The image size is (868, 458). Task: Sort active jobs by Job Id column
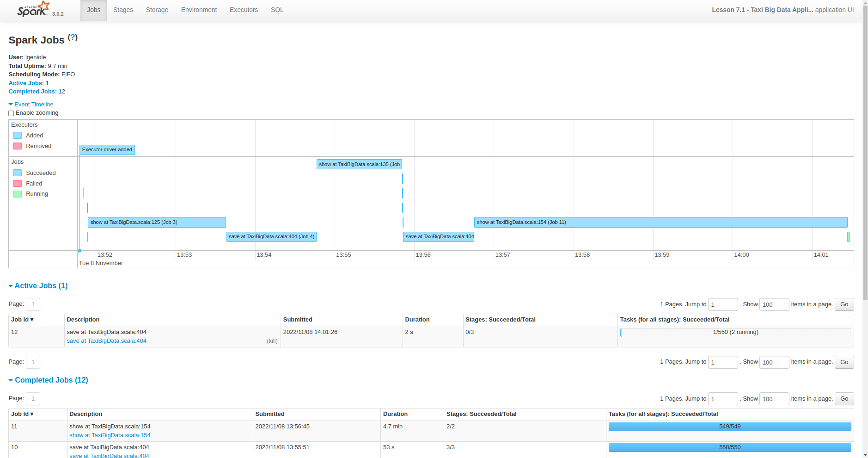[x=22, y=320]
